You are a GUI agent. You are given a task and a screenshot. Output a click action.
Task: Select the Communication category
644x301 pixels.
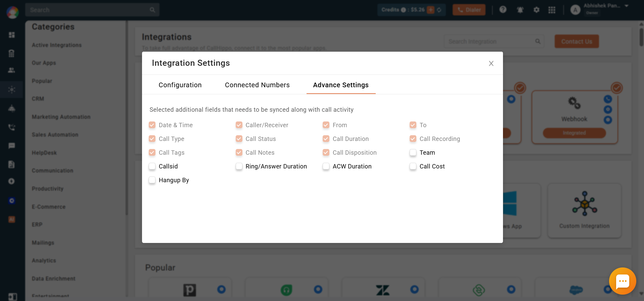point(52,170)
